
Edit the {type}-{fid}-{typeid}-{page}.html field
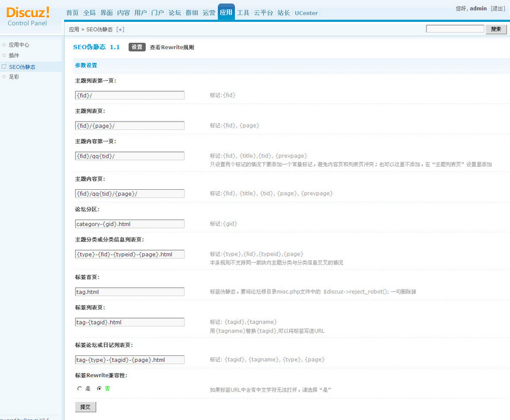[130, 254]
